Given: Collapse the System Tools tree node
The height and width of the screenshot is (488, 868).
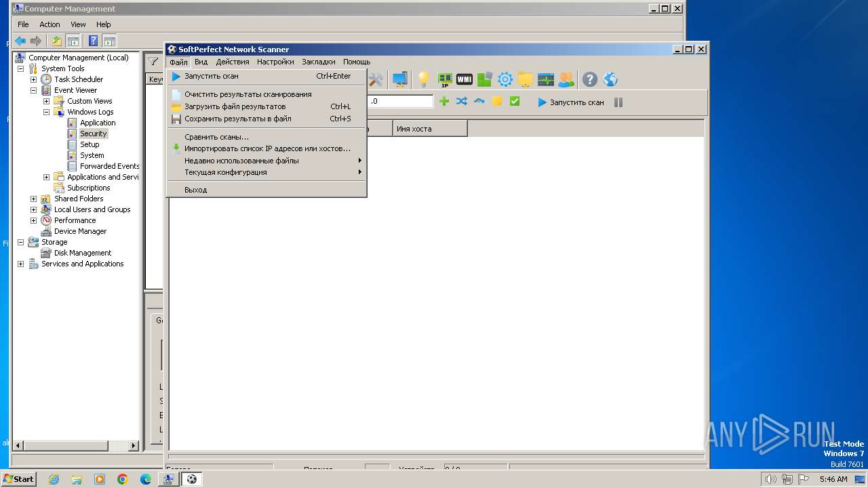Looking at the screenshot, I should pos(20,68).
